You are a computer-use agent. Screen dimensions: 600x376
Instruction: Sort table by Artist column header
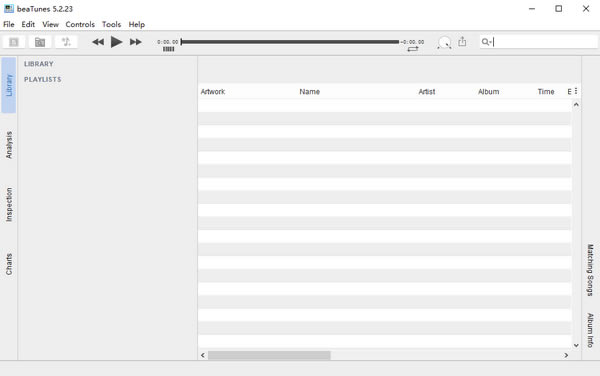tap(427, 92)
